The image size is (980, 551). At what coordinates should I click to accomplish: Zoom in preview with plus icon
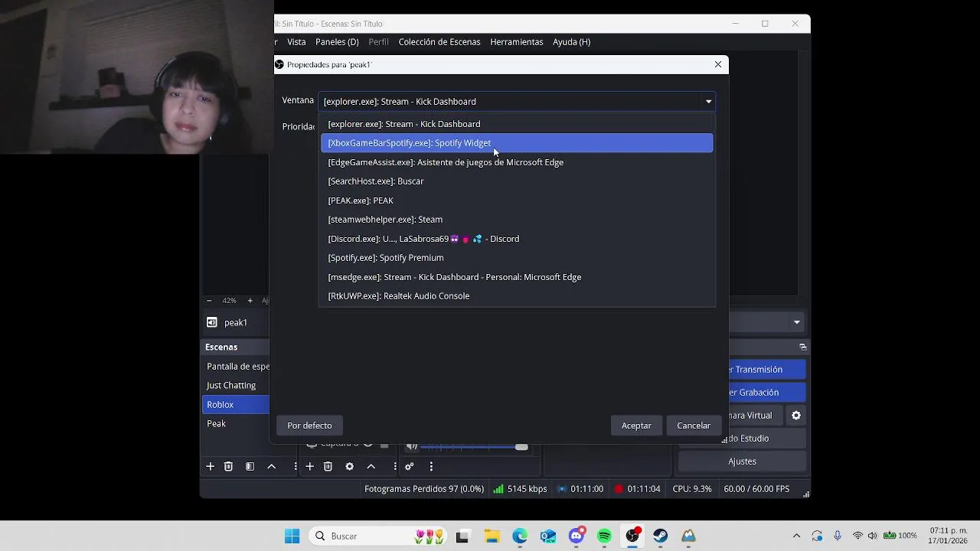click(250, 301)
